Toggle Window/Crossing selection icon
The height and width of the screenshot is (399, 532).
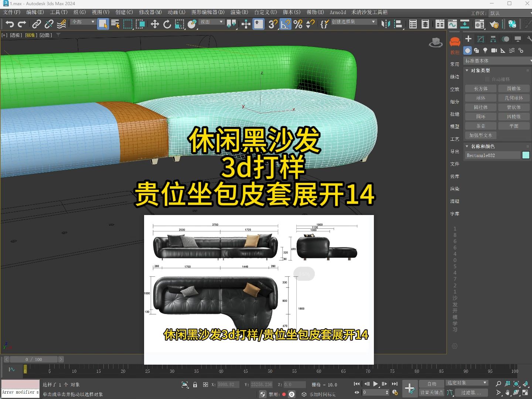click(x=140, y=24)
